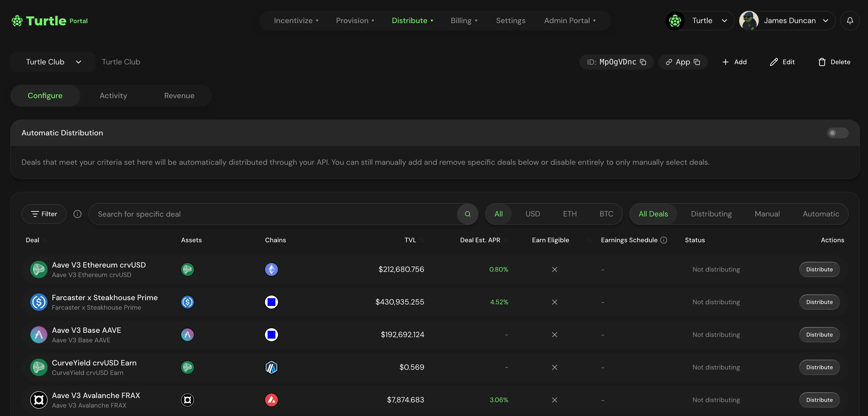Show Earnings Schedule info tooltip
The image size is (868, 416).
[663, 240]
